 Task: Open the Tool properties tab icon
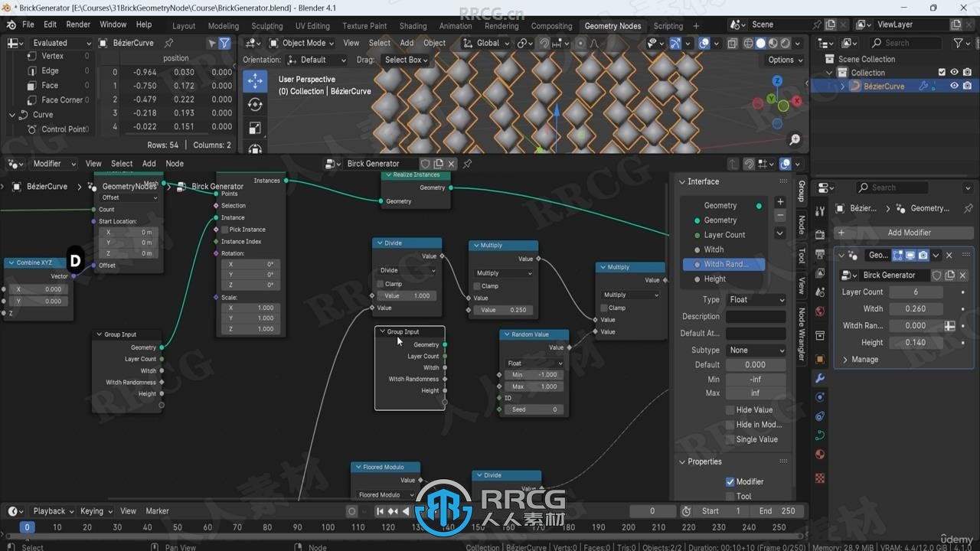point(820,211)
